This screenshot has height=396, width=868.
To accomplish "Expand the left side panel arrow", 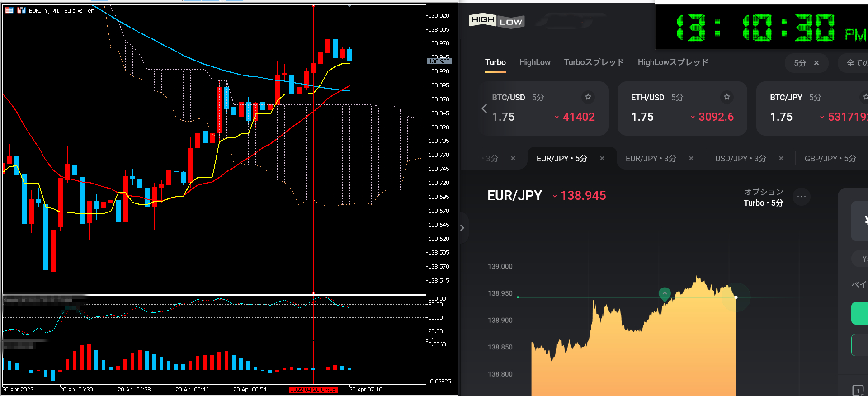I will coord(462,228).
